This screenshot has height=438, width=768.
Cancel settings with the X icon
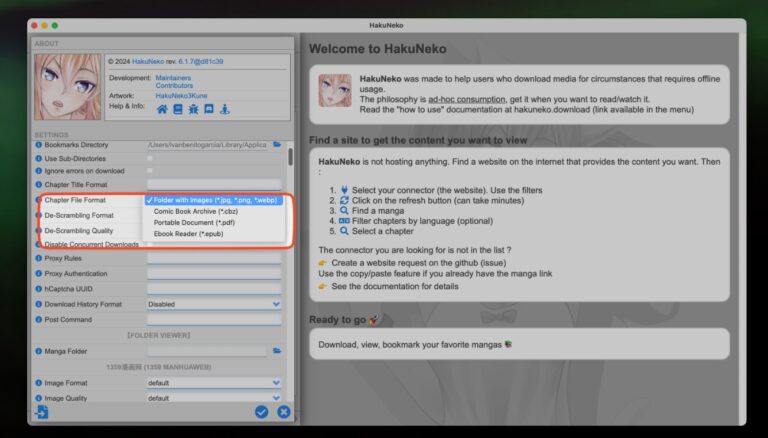click(283, 411)
